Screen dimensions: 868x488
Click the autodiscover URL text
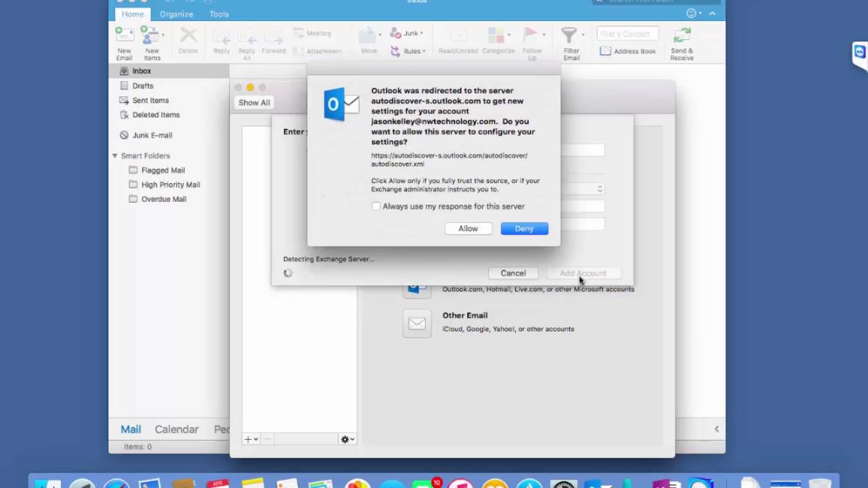tap(449, 160)
